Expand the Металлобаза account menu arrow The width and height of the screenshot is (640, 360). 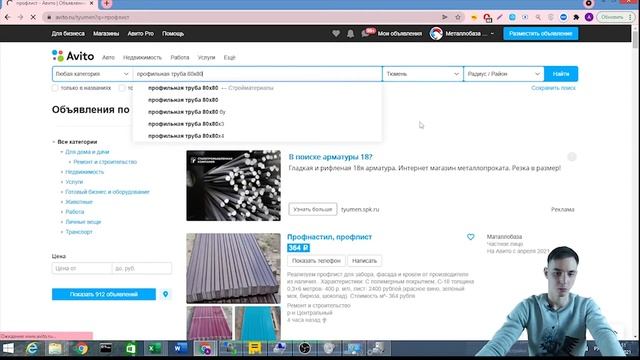point(492,33)
